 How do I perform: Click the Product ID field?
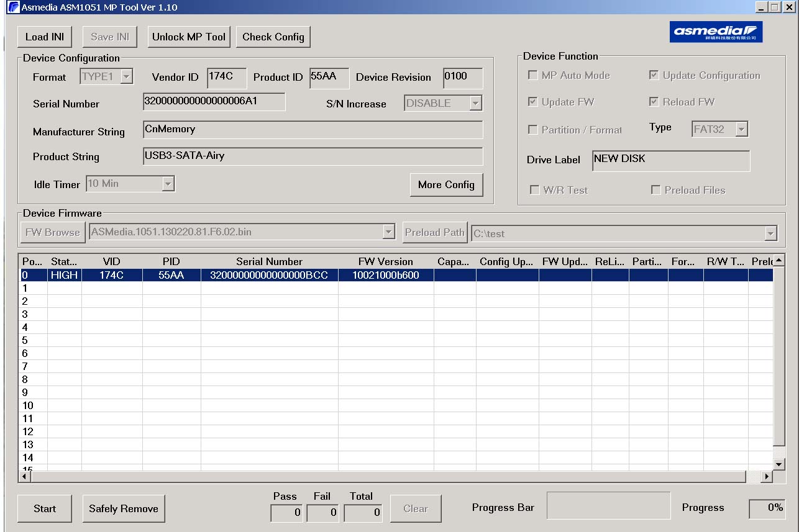point(329,78)
